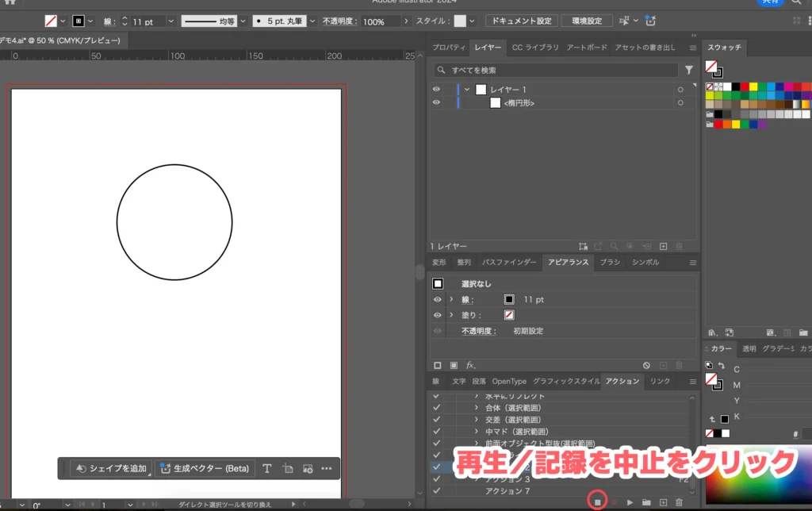This screenshot has height=511, width=812.
Task: Click the record icon in the Actions panel
Action: 615,501
